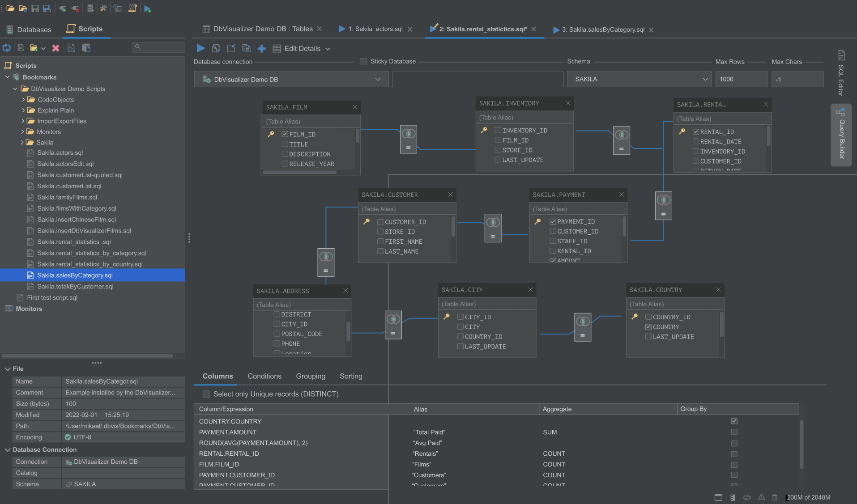The height and width of the screenshot is (504, 857).
Task: Click the warning triangle icon in status bar
Action: 761,497
